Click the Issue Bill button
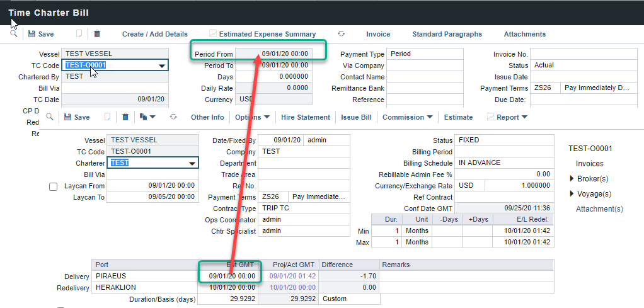644x308 pixels. tap(356, 117)
